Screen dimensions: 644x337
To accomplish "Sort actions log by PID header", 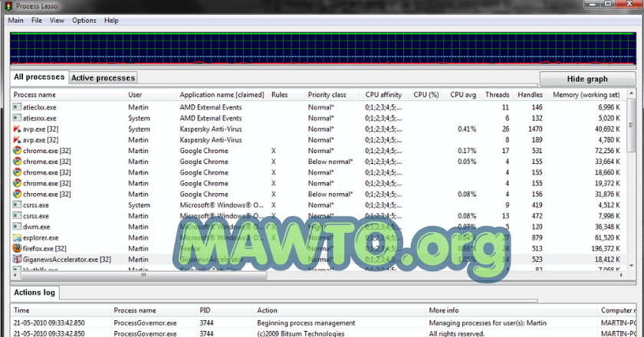I will point(225,310).
